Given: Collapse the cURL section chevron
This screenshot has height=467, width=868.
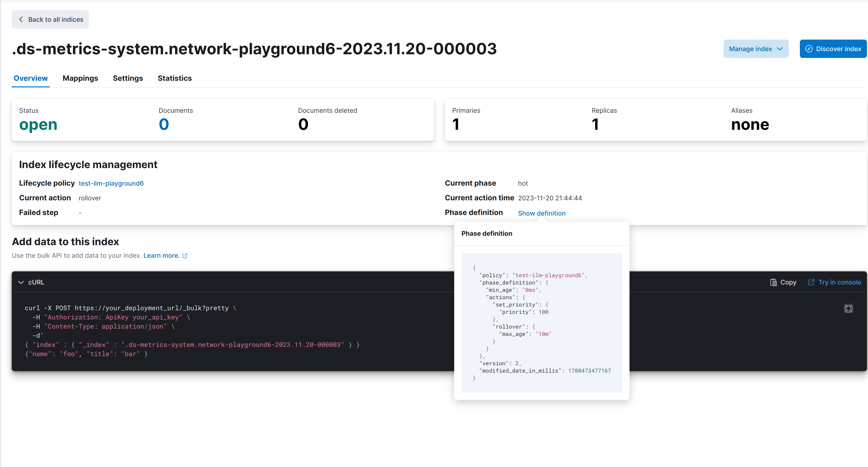Looking at the screenshot, I should pos(21,282).
